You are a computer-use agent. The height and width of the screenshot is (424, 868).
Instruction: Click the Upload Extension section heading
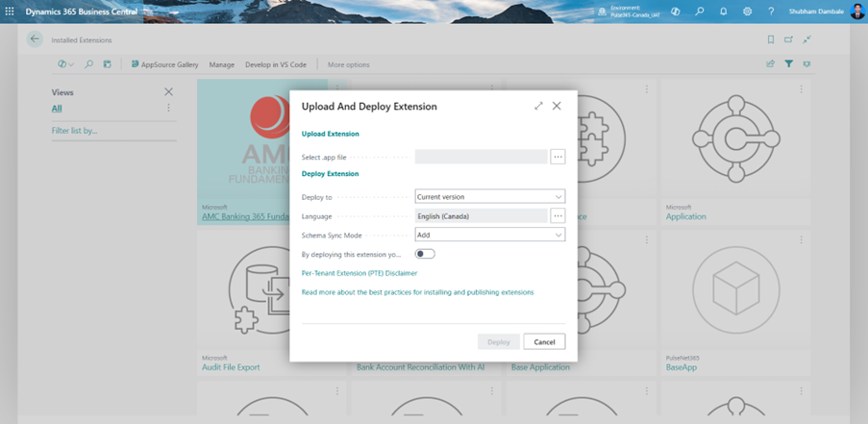(x=330, y=134)
